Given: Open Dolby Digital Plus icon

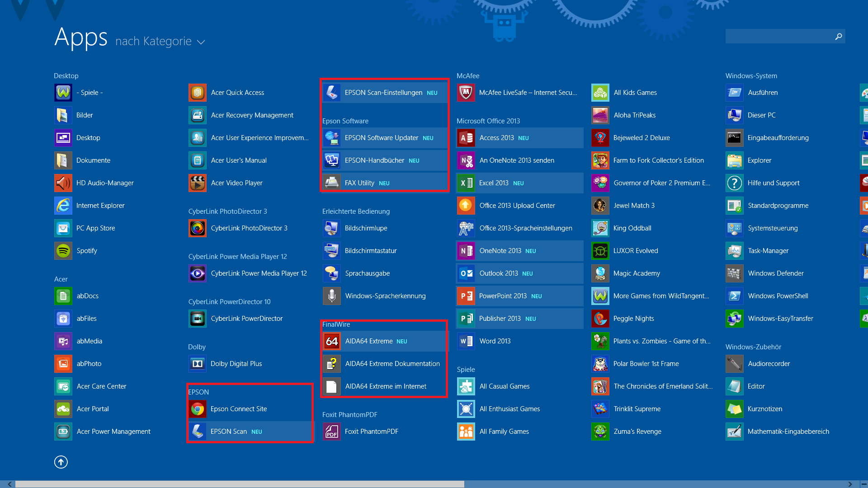Looking at the screenshot, I should 198,364.
